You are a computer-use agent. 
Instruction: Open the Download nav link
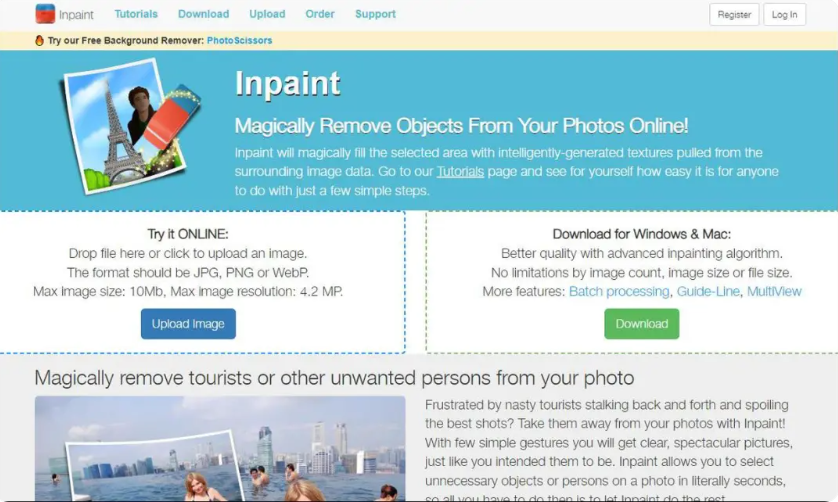[203, 14]
